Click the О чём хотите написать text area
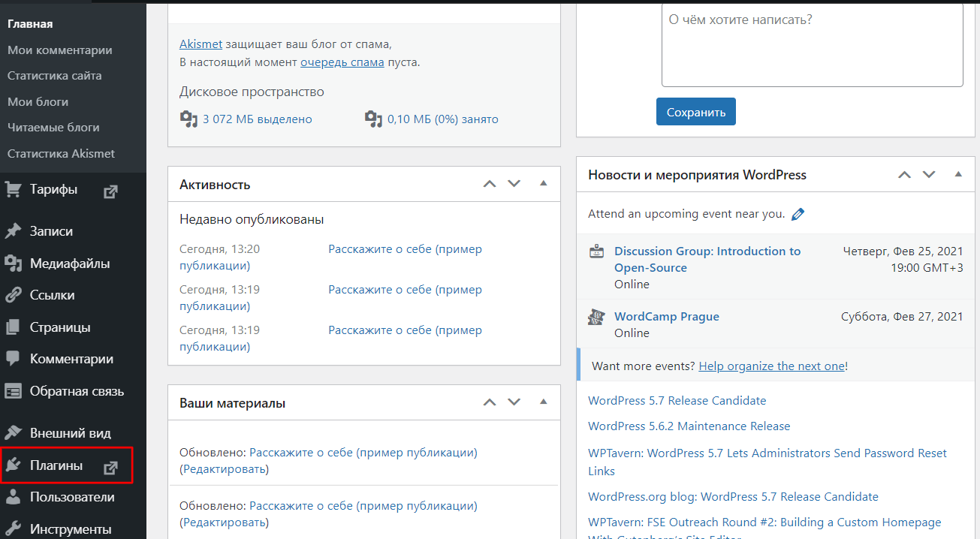Viewport: 980px width, 539px height. click(812, 45)
